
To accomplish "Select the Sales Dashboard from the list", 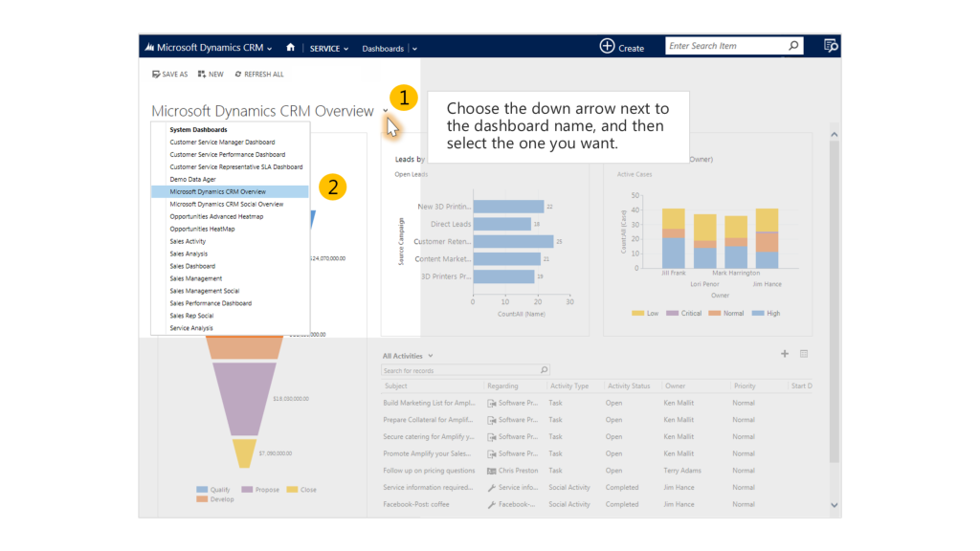I will [191, 266].
